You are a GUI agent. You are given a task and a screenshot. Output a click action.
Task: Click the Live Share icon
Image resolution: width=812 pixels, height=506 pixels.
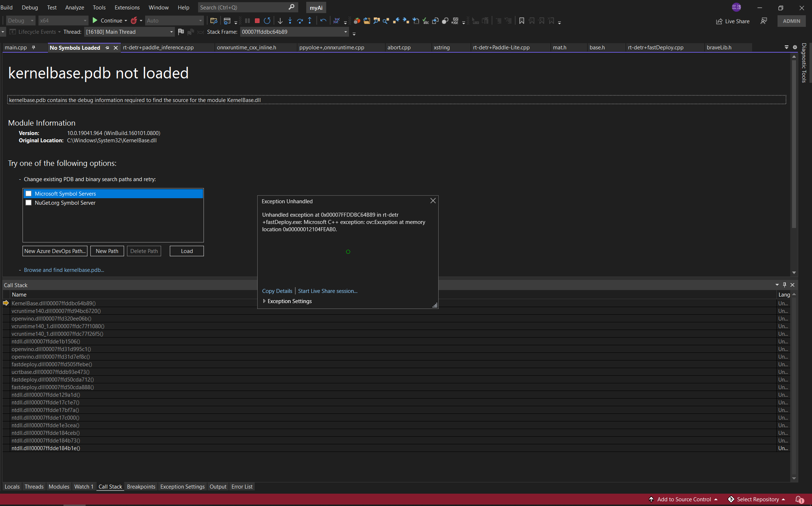pos(719,21)
